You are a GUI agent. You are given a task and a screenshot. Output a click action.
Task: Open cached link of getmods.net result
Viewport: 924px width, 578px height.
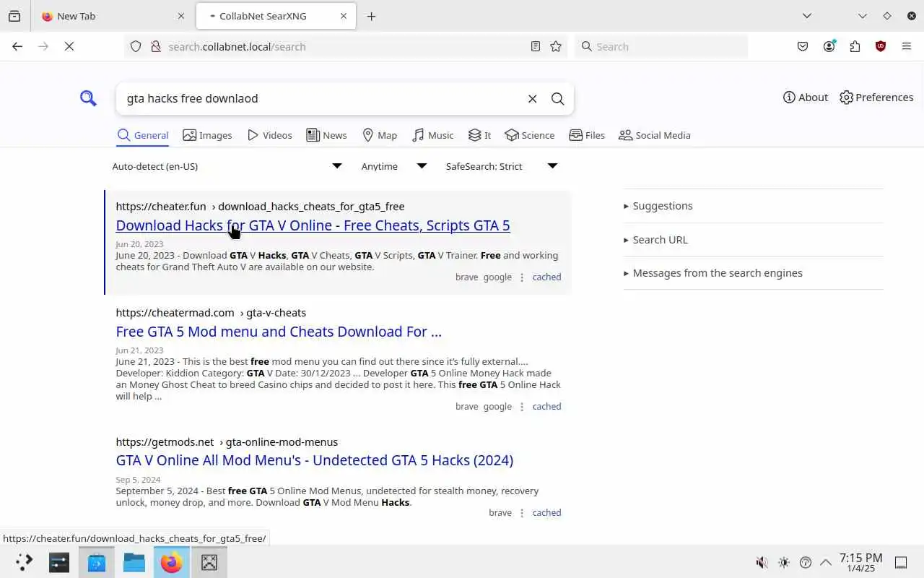pos(546,512)
